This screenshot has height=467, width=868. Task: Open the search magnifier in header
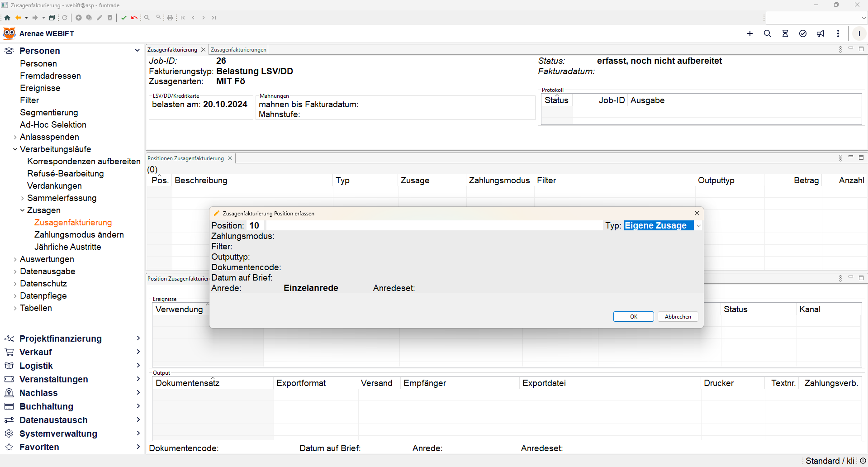[x=768, y=33]
